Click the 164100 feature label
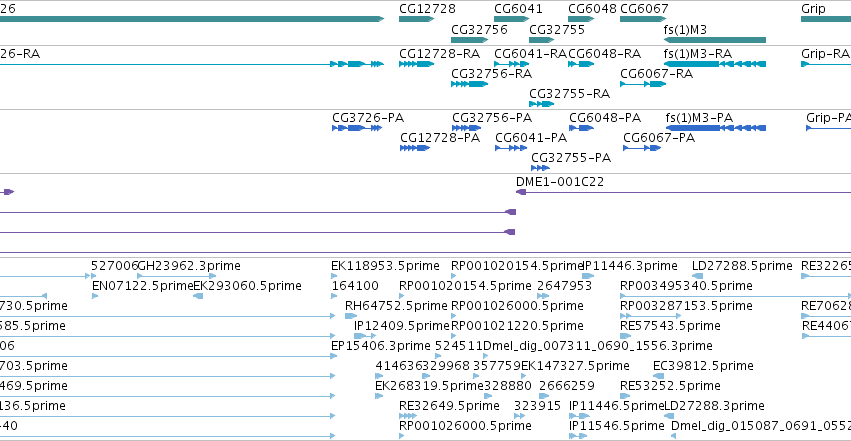This screenshot has width=851, height=441. pyautogui.click(x=355, y=286)
